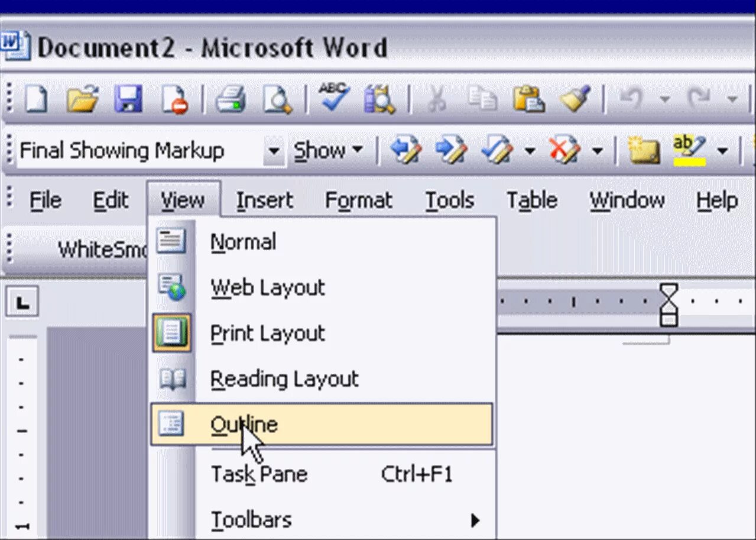756x540 pixels.
Task: Expand the Undo history arrow
Action: pos(664,99)
